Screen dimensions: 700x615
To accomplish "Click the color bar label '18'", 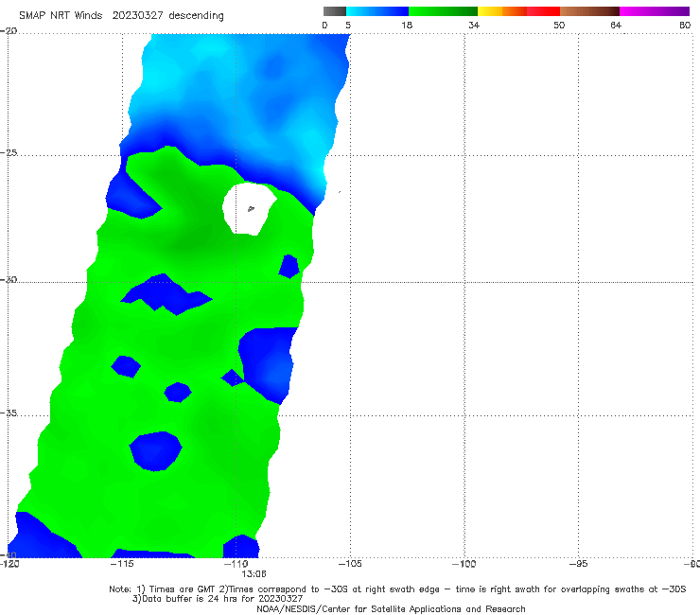I will pos(407,25).
